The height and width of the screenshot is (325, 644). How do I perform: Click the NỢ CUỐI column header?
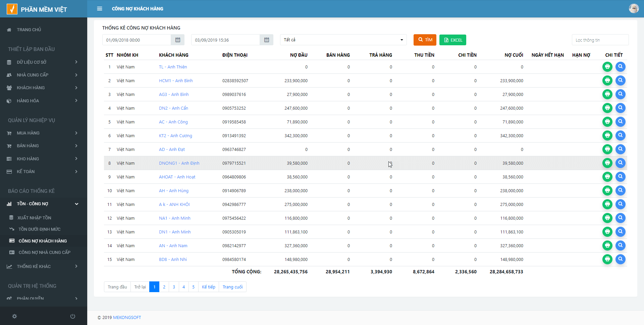(514, 55)
